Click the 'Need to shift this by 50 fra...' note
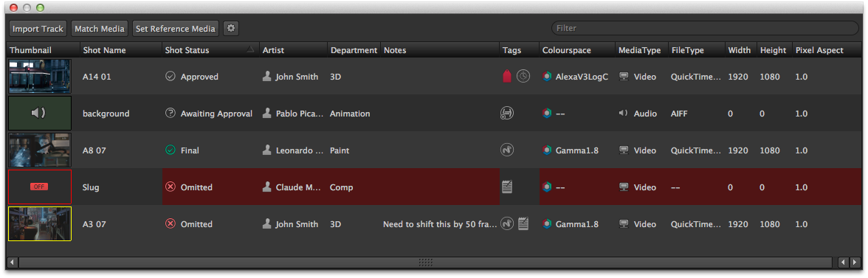This screenshot has height=278, width=868. (x=440, y=224)
